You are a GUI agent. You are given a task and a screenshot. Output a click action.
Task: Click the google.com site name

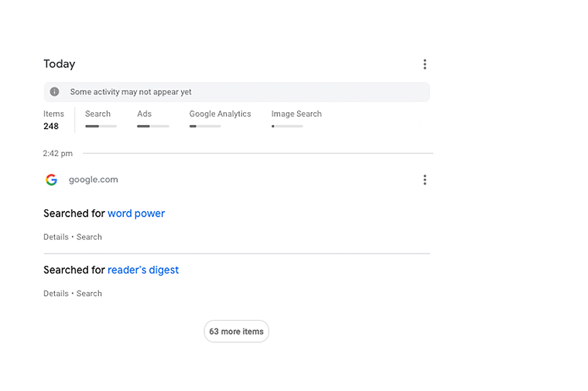pyautogui.click(x=94, y=180)
